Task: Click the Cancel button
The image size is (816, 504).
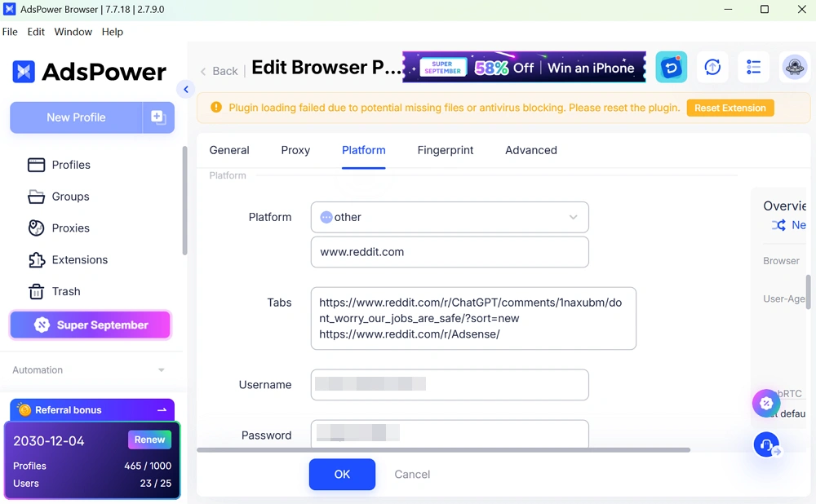Action: [412, 475]
